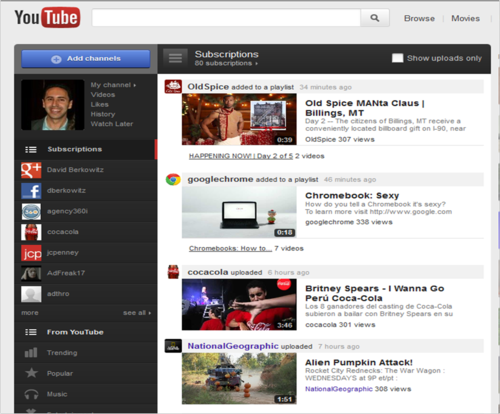The height and width of the screenshot is (414, 500).
Task: Click the Add channels button
Action: (86, 59)
